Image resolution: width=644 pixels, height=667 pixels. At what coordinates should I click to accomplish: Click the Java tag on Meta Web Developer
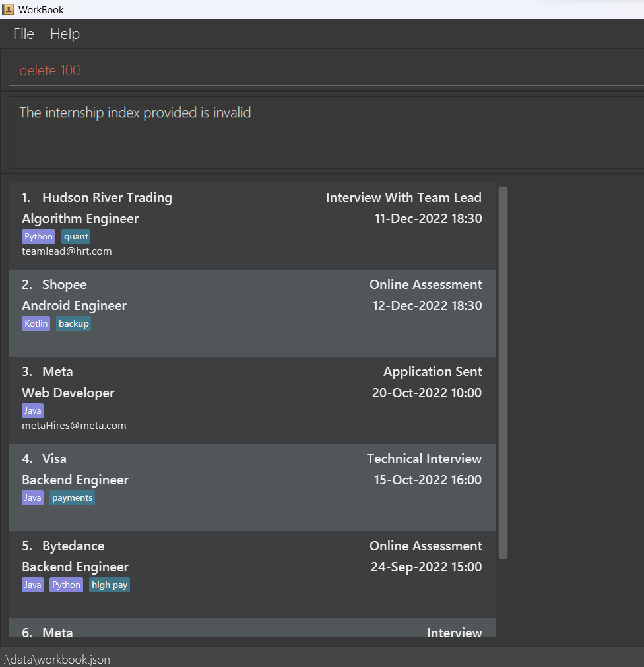[32, 411]
